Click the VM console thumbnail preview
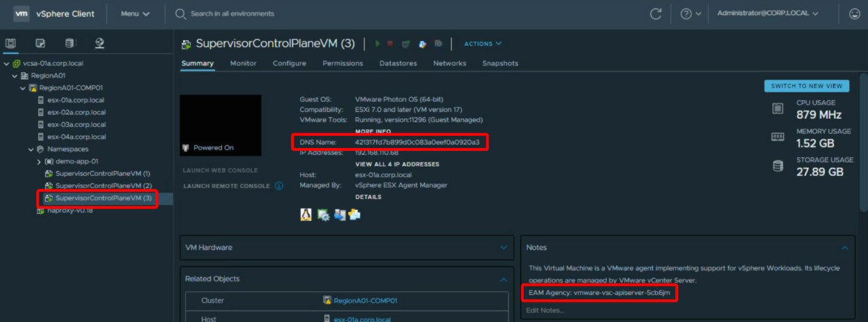 [x=221, y=126]
